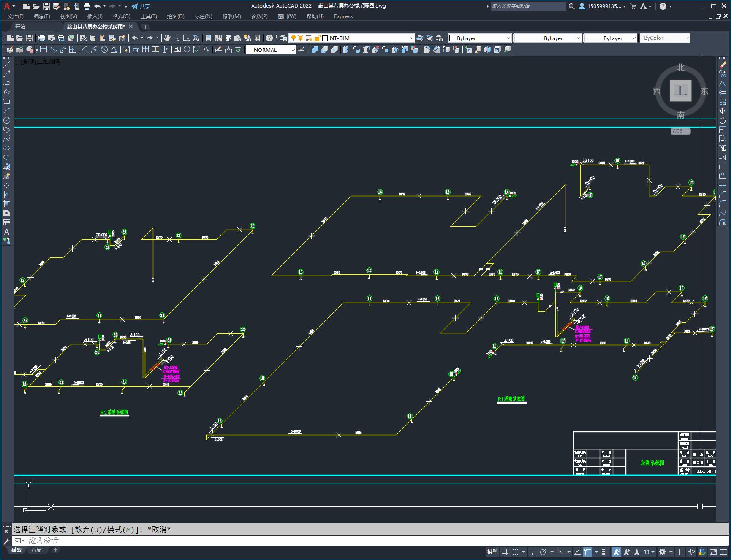Select the Linear dimension tool
This screenshot has width=731, height=560.
43,49
